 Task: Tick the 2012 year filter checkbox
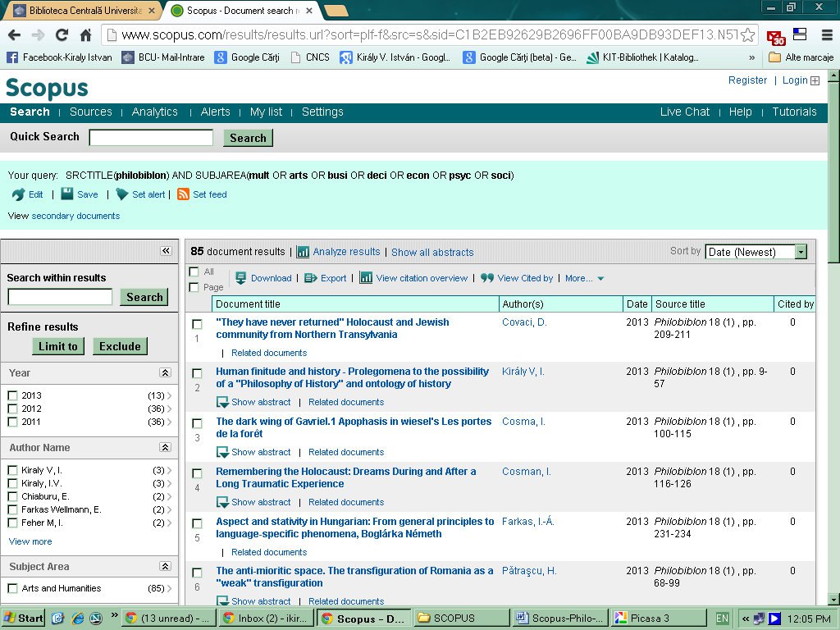(13, 409)
